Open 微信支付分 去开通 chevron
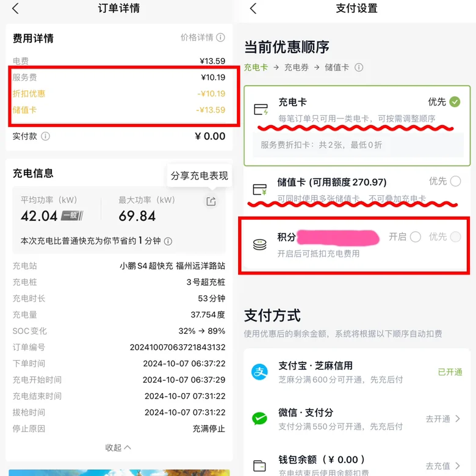The image size is (476, 476). 458,419
